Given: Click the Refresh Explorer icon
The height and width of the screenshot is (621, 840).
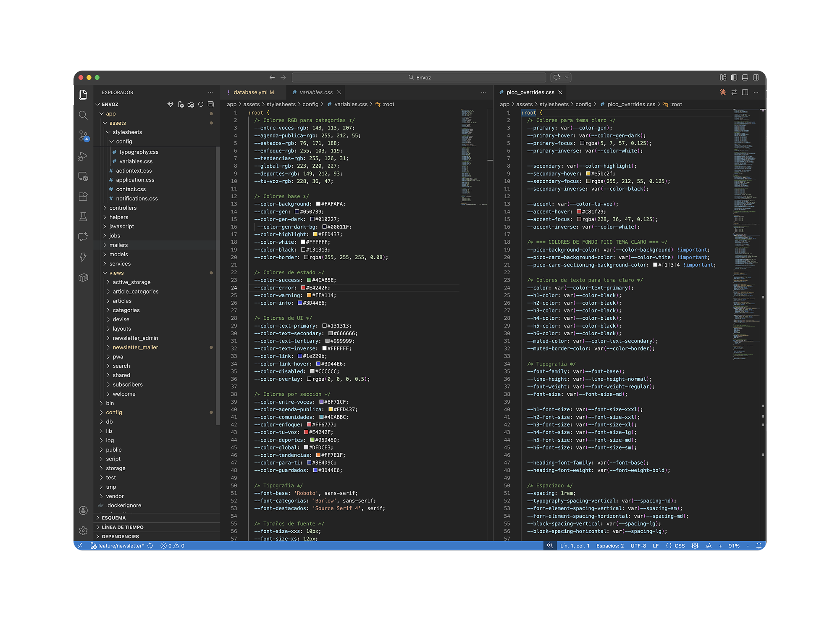Looking at the screenshot, I should [201, 104].
